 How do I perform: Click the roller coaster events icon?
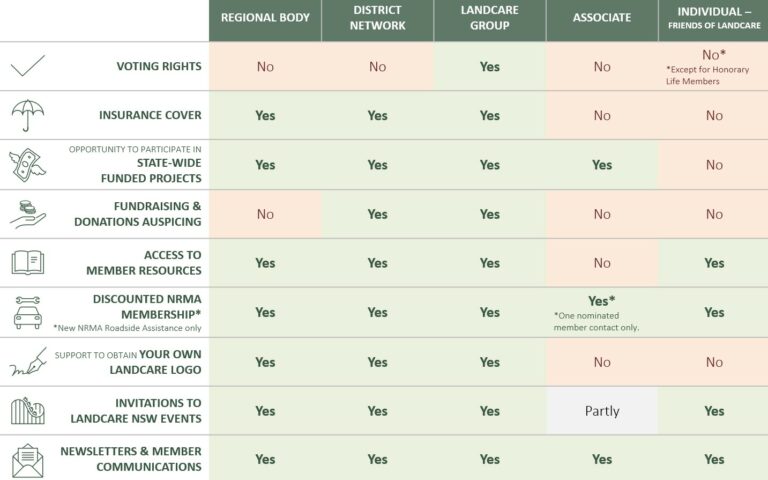tap(28, 410)
